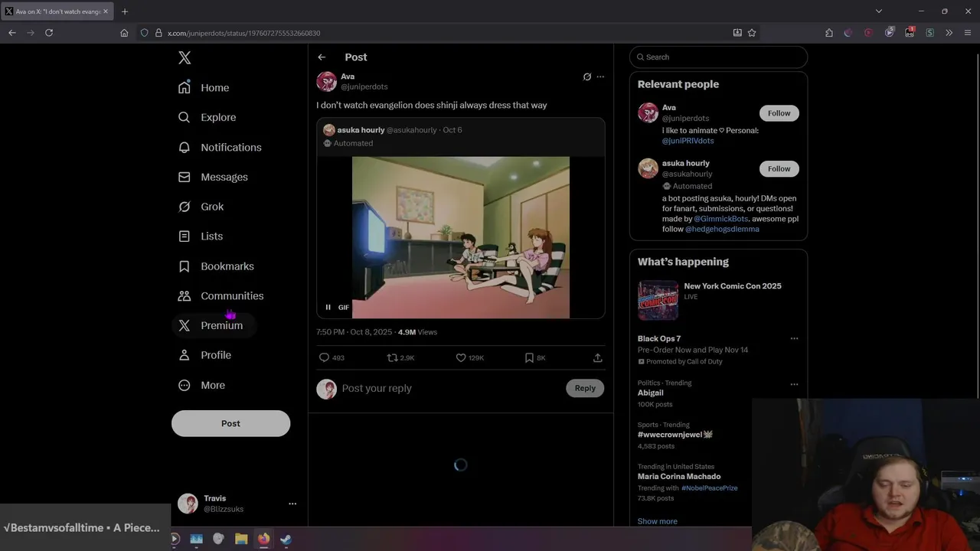The height and width of the screenshot is (551, 980).
Task: Click Ava's avatar on the post
Action: 327,81
